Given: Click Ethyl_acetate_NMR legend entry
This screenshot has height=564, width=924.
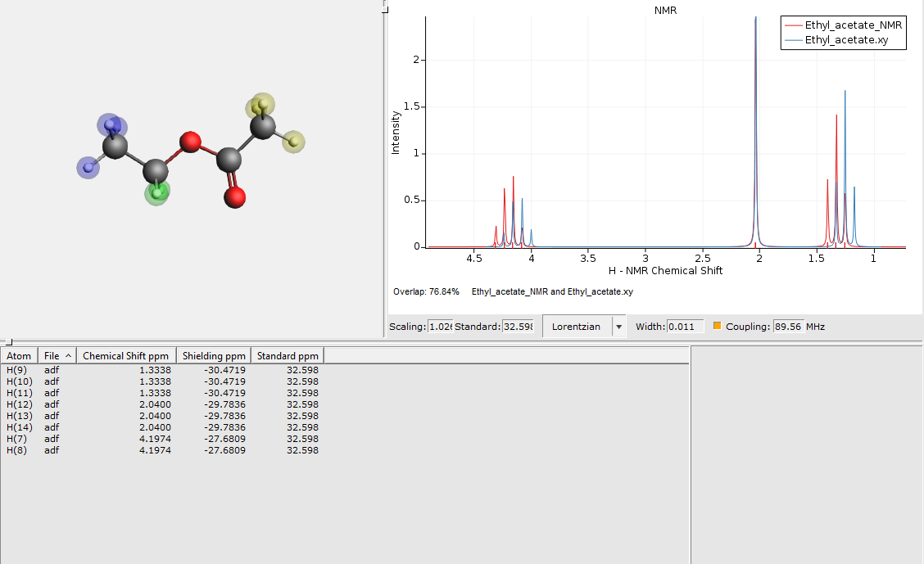Looking at the screenshot, I should (x=843, y=25).
